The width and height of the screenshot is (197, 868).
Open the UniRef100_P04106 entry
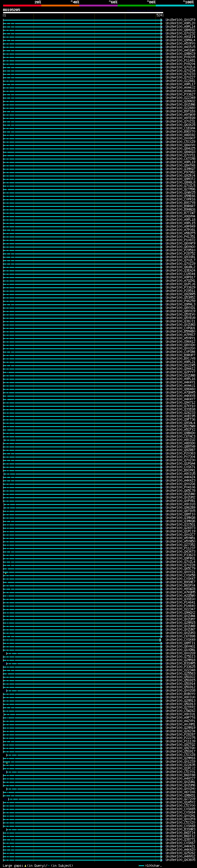click(180, 487)
